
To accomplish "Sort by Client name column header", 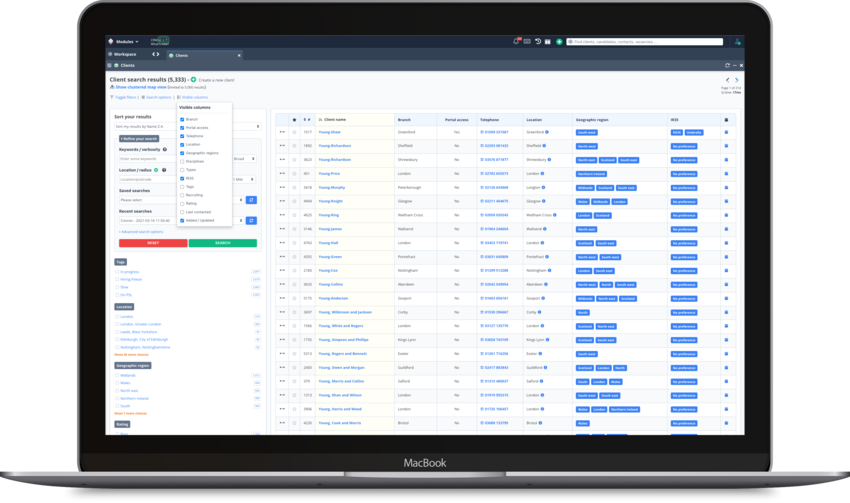I will tap(334, 119).
